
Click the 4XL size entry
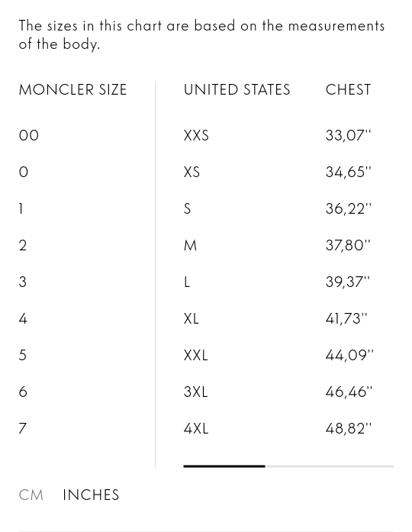pyautogui.click(x=195, y=428)
